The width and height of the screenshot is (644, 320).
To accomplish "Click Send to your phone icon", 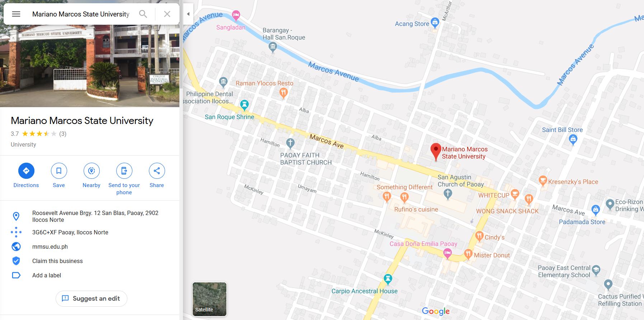I will pos(124,171).
